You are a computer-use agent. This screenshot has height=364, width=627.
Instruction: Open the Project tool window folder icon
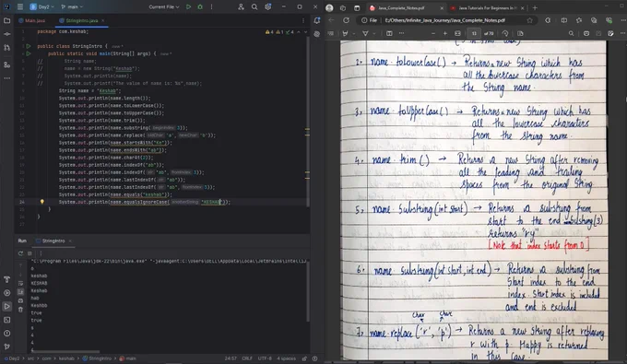[6, 20]
